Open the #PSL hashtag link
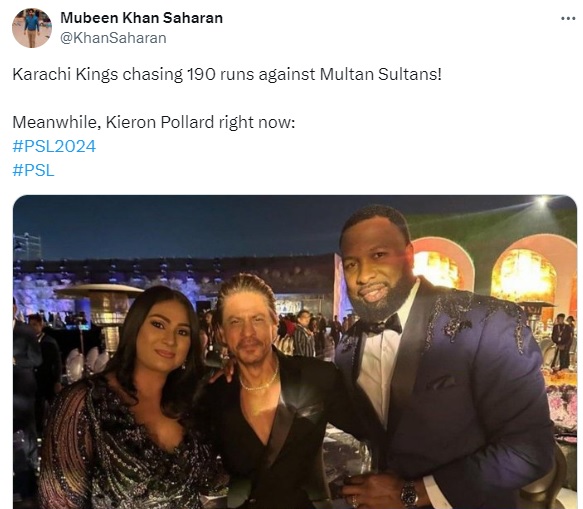 (x=33, y=170)
